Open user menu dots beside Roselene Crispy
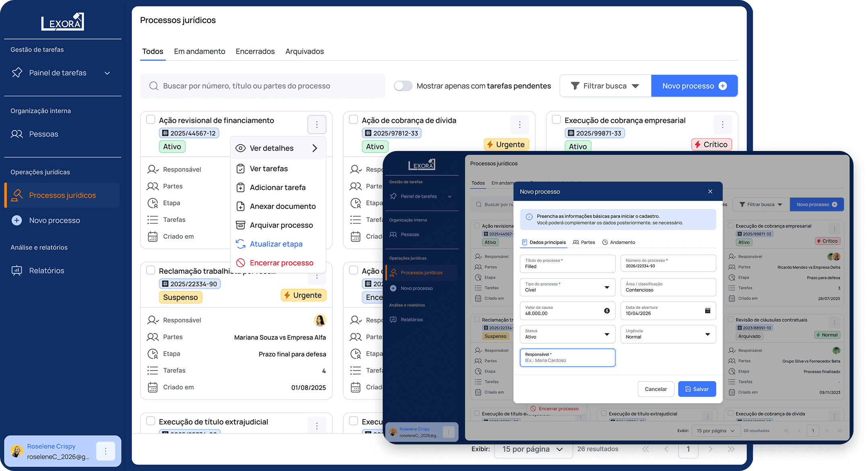This screenshot has height=471, width=868. 105,451
